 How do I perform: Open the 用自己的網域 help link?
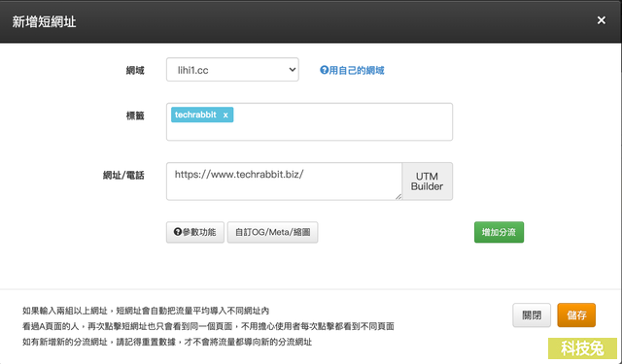pyautogui.click(x=352, y=71)
